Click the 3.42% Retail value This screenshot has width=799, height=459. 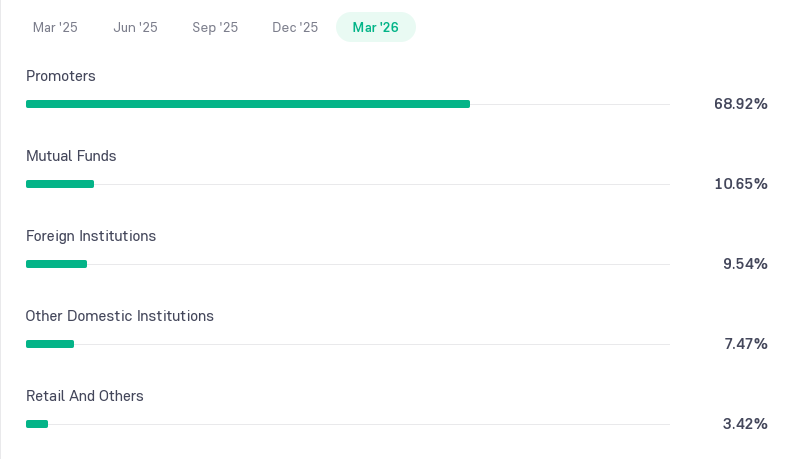[x=745, y=424]
